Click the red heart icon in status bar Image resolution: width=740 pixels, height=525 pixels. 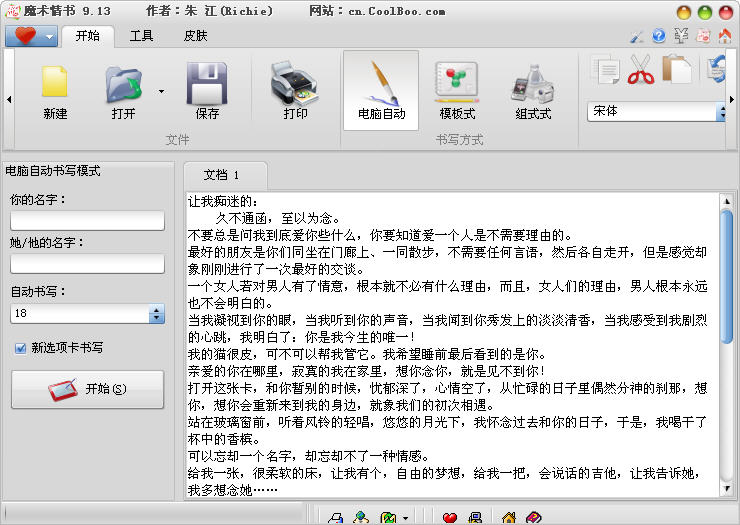click(x=450, y=517)
